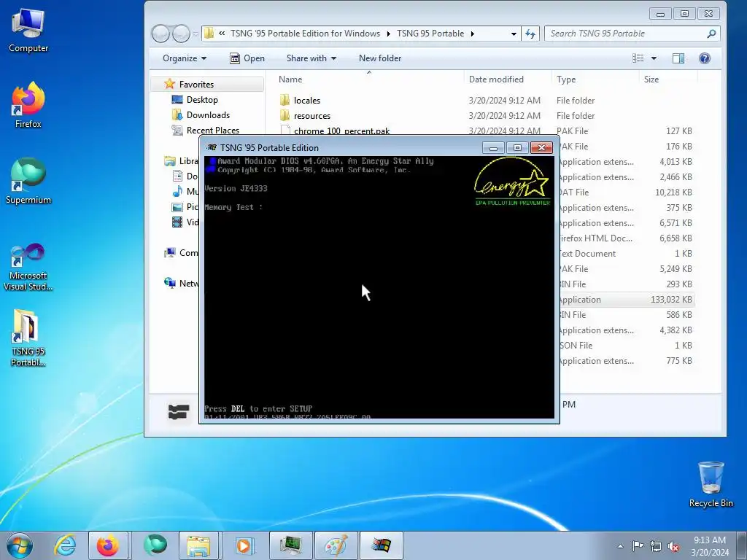
Task: Open the recent pages dropdown arrow
Action: point(196,34)
